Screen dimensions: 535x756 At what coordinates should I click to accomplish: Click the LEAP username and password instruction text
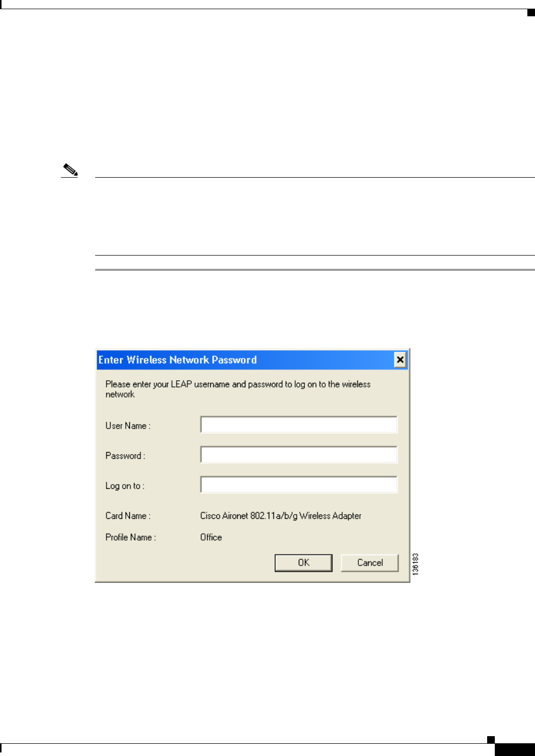[238, 389]
